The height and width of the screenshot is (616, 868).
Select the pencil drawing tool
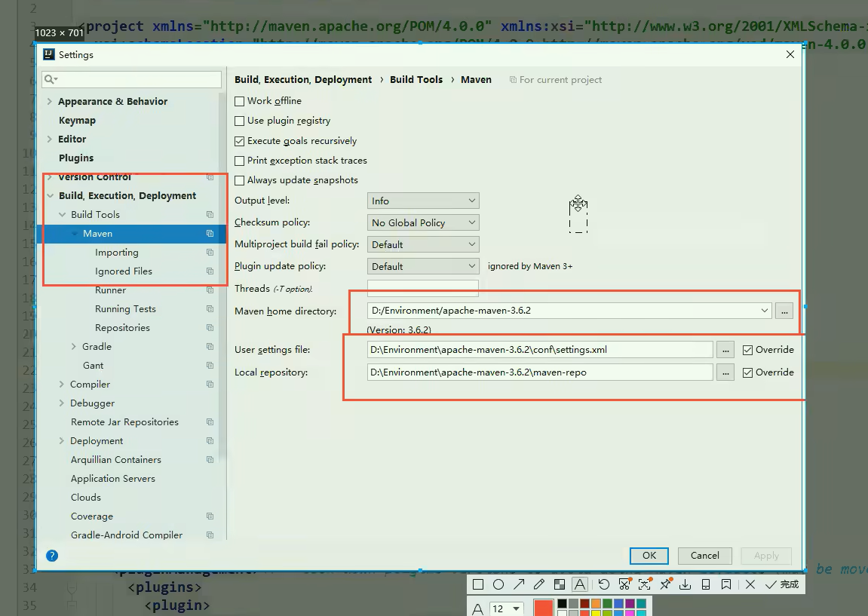[x=538, y=584]
